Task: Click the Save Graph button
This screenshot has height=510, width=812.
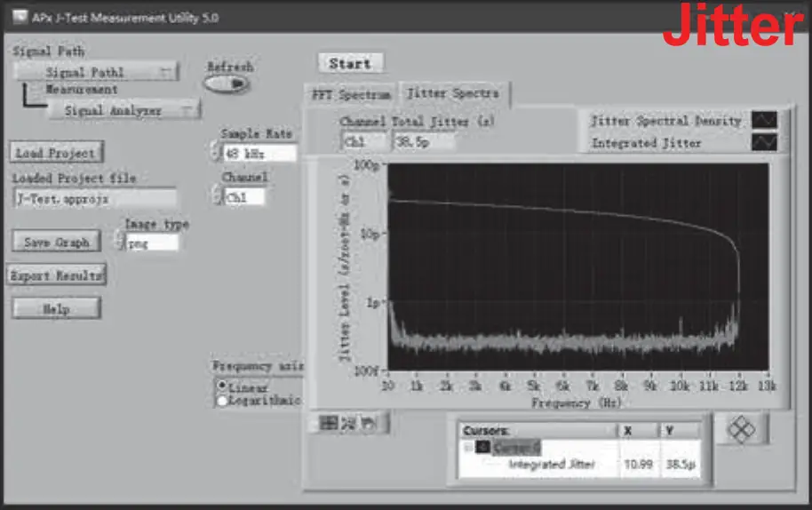Action: click(57, 243)
